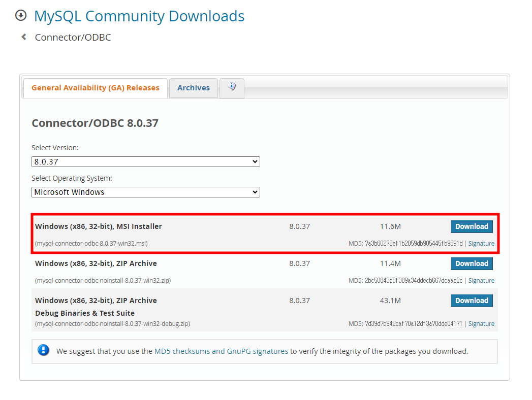
Task: Open the information tab icon
Action: coord(232,88)
